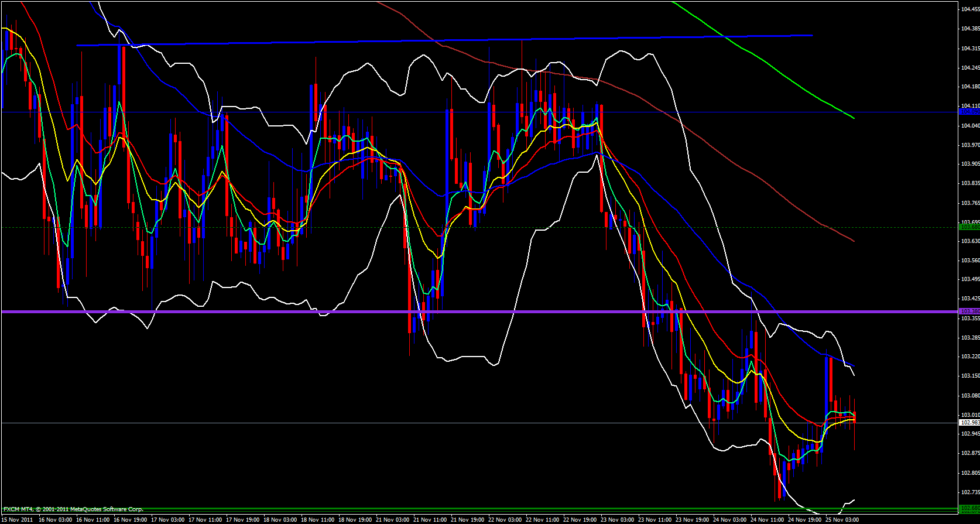
Task: Click the latest red candlestick at chart's right
Action: (855, 417)
